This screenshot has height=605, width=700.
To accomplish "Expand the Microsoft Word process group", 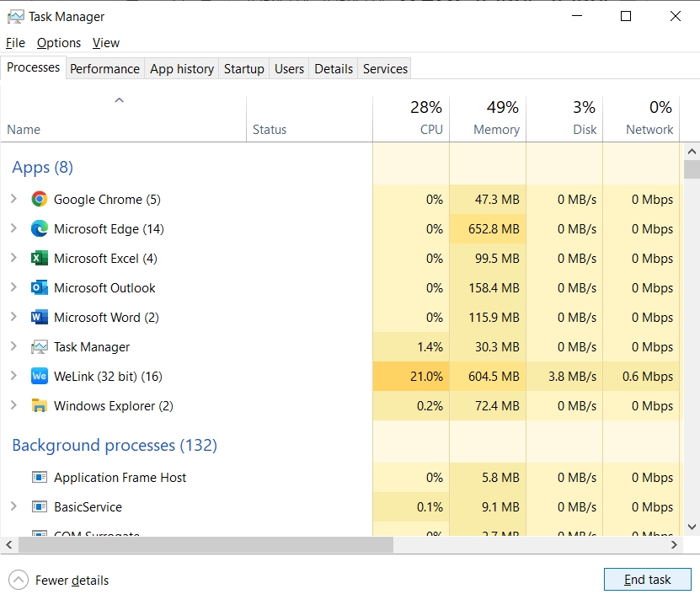I will click(x=13, y=317).
